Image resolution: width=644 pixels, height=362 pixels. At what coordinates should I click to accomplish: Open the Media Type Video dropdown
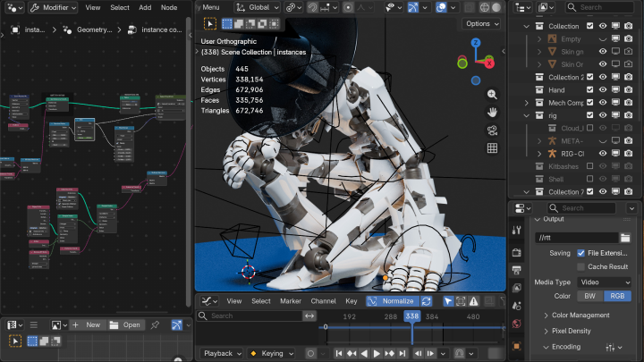[604, 282]
